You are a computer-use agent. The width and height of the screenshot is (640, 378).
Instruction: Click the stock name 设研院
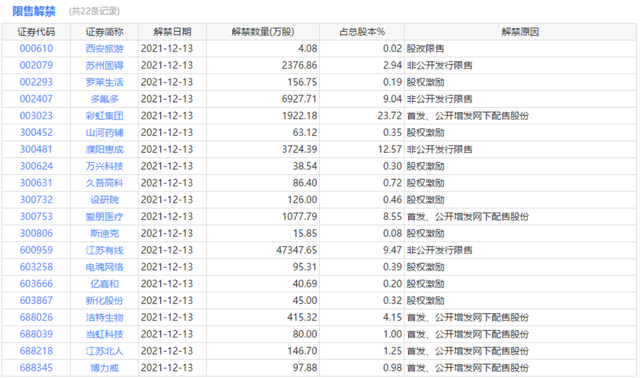click(x=104, y=200)
